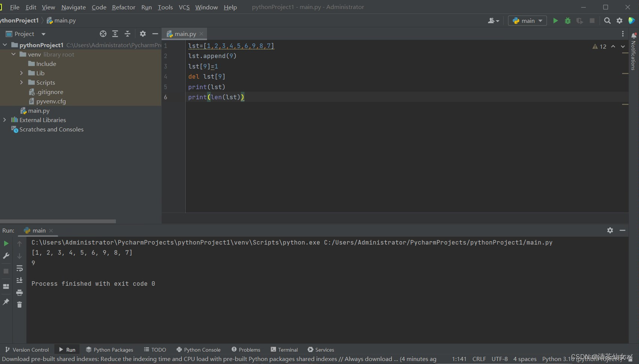Screen dimensions: 639x364
Task: Open Version Control tool window
Action: coord(27,349)
